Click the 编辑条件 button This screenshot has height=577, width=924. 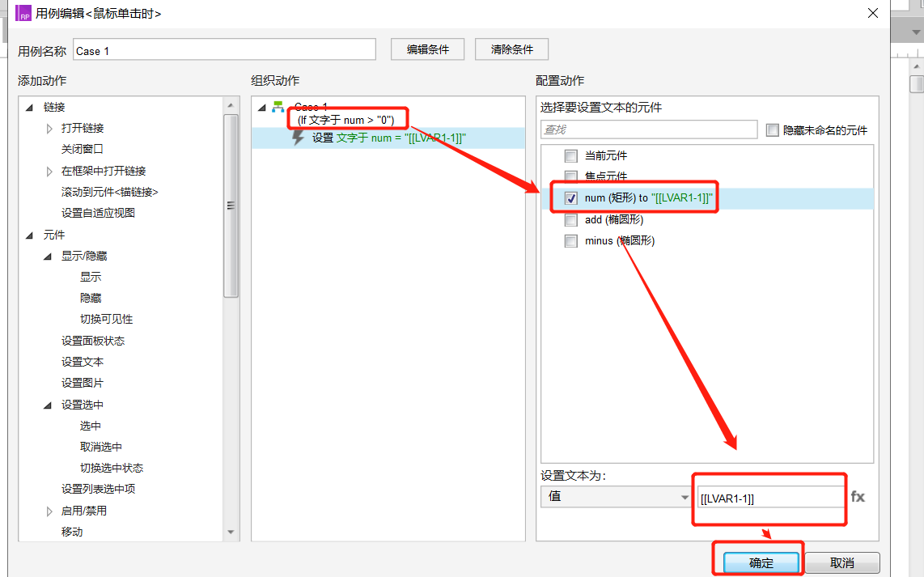428,49
